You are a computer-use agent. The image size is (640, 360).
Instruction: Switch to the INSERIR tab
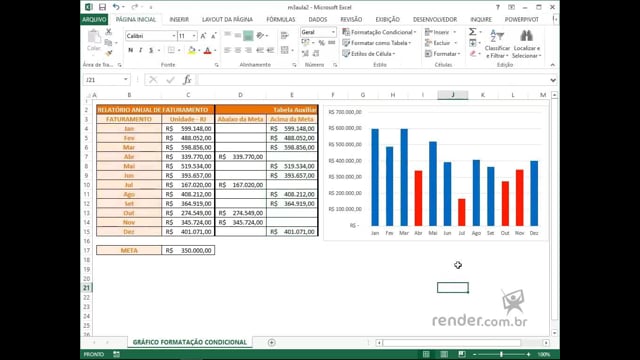pos(179,19)
